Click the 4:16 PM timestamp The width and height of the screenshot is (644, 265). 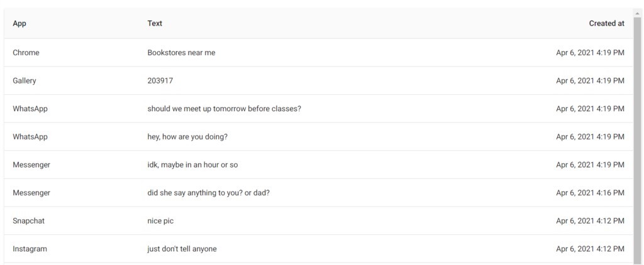590,193
